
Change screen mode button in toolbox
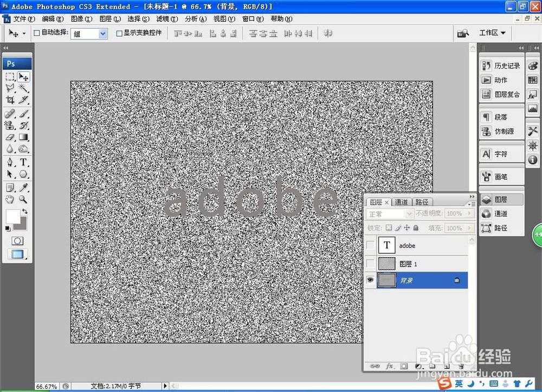(x=17, y=254)
